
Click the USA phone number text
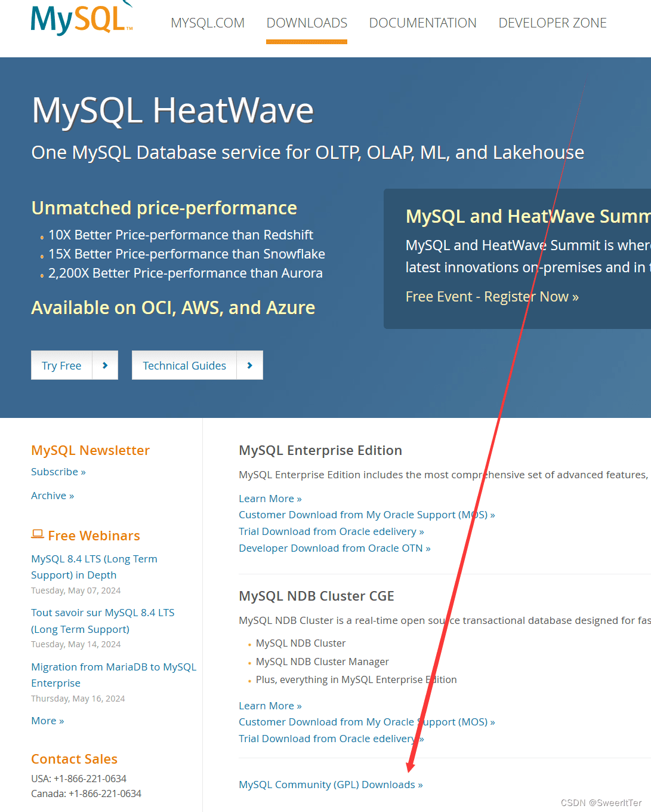[x=79, y=779]
